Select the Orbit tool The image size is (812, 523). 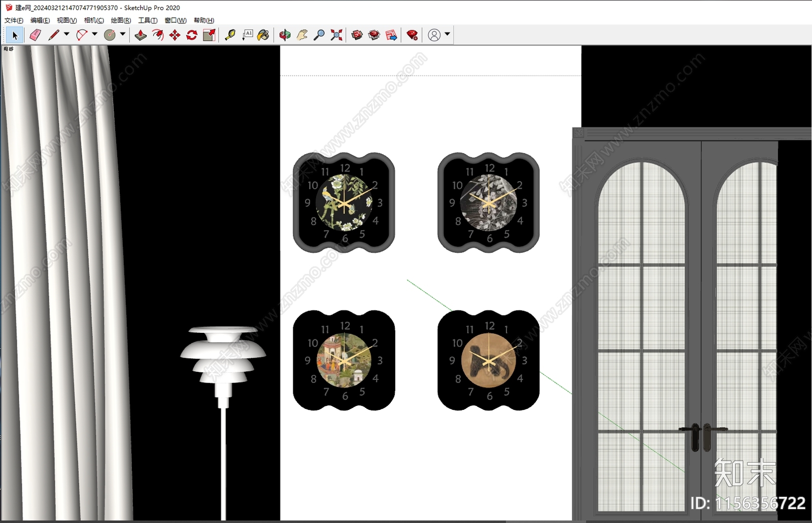point(285,35)
